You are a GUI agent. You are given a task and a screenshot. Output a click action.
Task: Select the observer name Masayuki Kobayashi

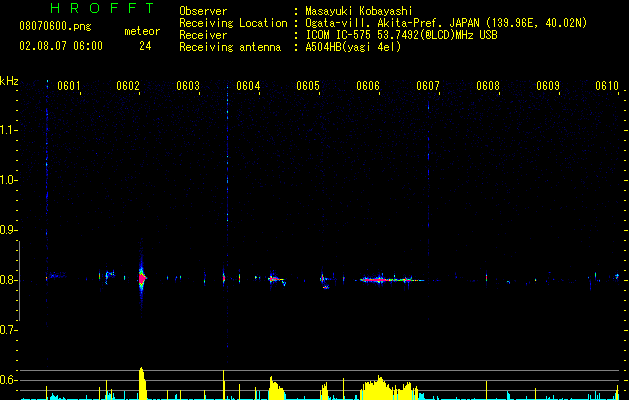[359, 11]
